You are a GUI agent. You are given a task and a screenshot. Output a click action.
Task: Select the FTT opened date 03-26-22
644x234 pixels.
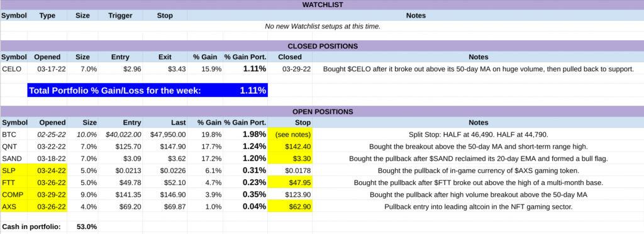pyautogui.click(x=47, y=183)
